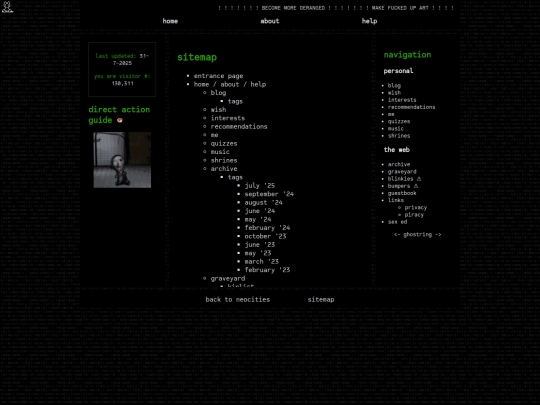Screen dimensions: 540x405
Task: Open music in the sitemap list
Action: (x=220, y=152)
